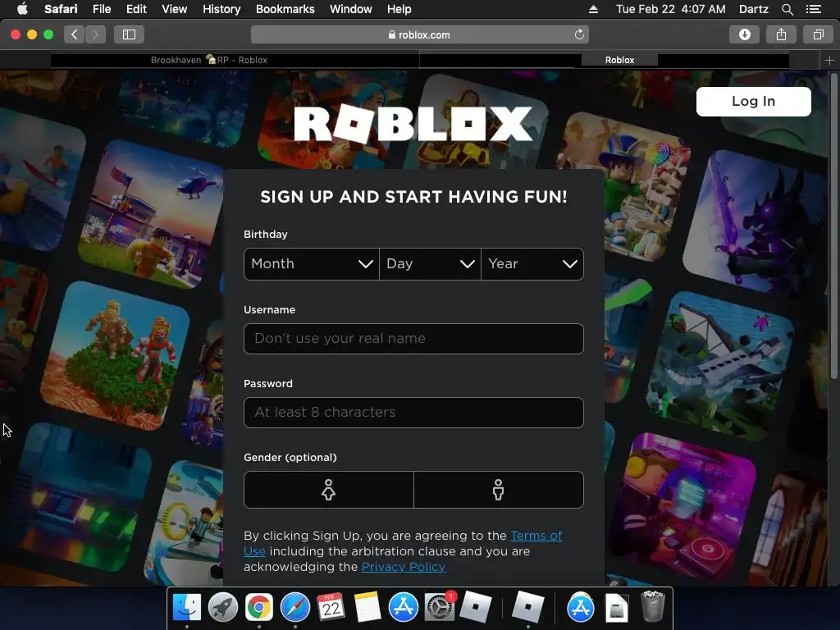The height and width of the screenshot is (630, 840).
Task: Open Notification Center list icon
Action: [x=813, y=9]
